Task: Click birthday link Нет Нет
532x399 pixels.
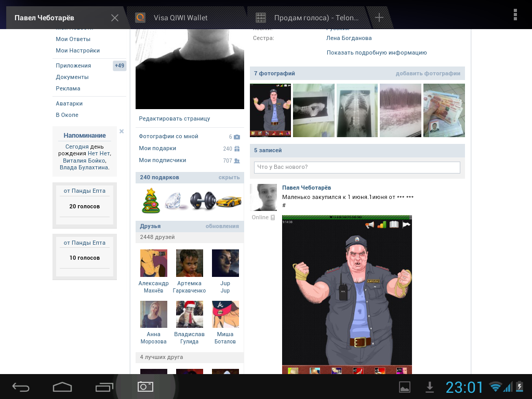Action: 99,153
